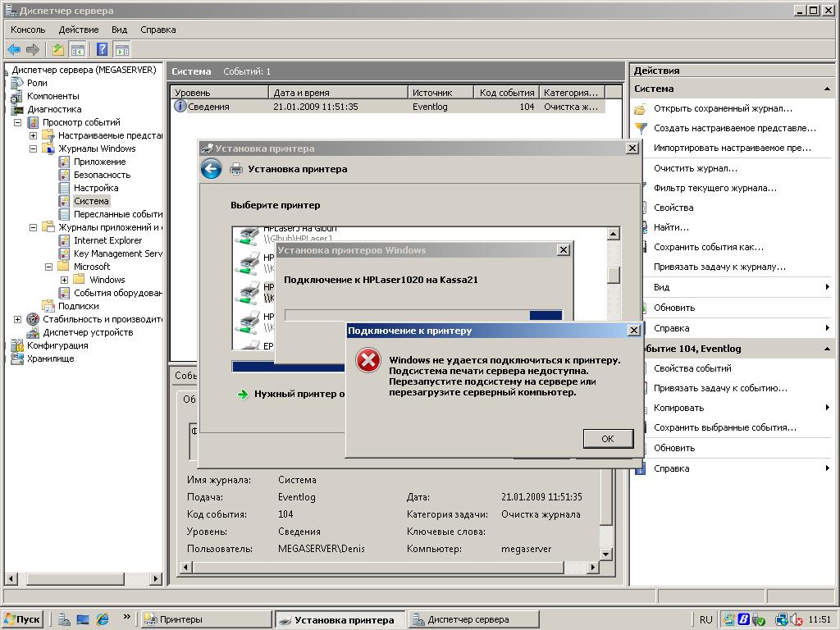Click Сохранить события как action
840x630 pixels.
pyautogui.click(x=709, y=247)
